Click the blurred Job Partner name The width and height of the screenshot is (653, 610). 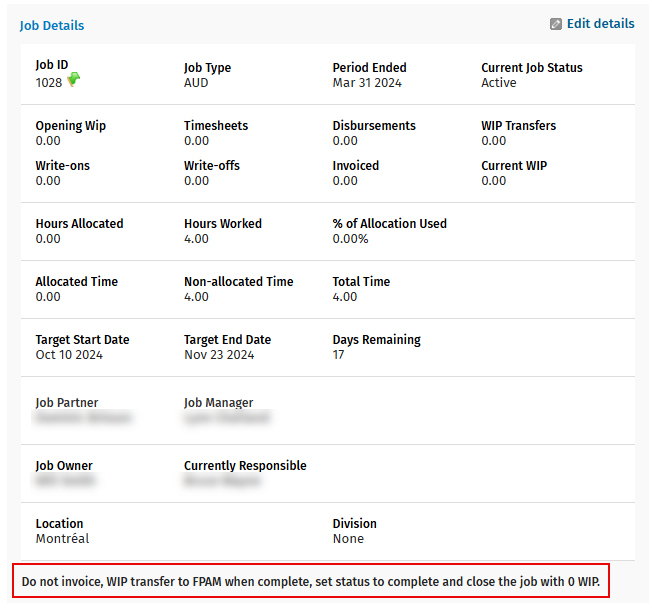(83, 417)
